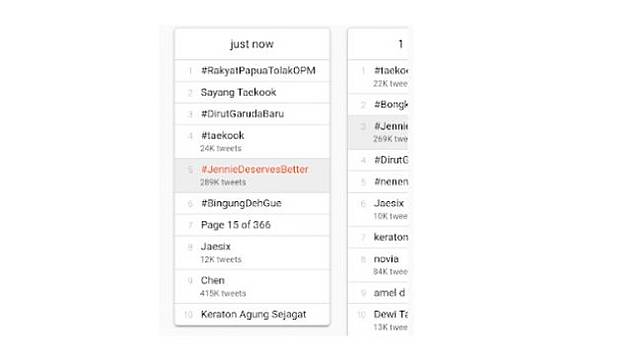The width and height of the screenshot is (644, 361).
Task: Open #taekook trend with 24K tweets
Action: [252, 141]
